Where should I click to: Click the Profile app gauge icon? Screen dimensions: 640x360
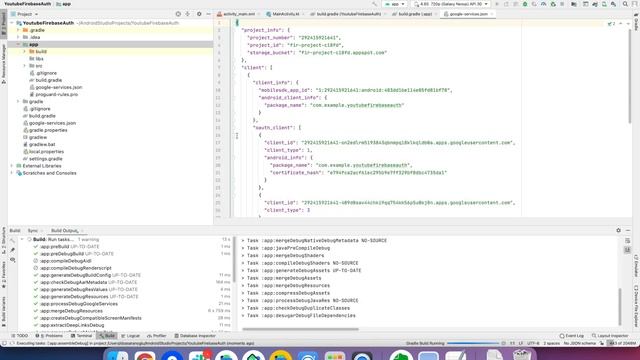pos(544,4)
